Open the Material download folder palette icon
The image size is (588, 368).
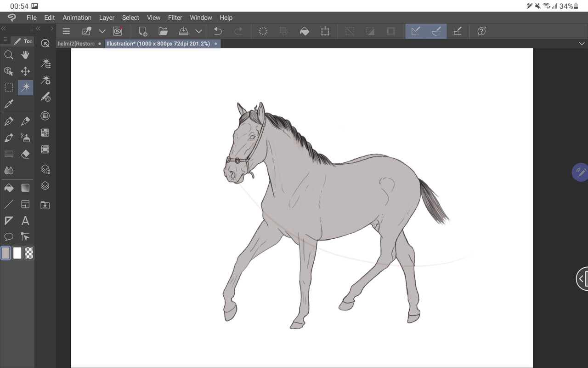(45, 205)
